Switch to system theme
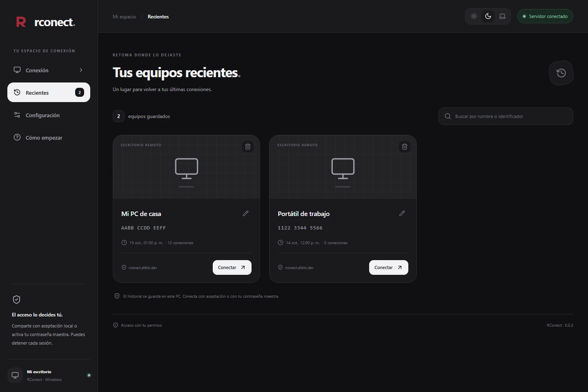This screenshot has height=392, width=588. 502,16
